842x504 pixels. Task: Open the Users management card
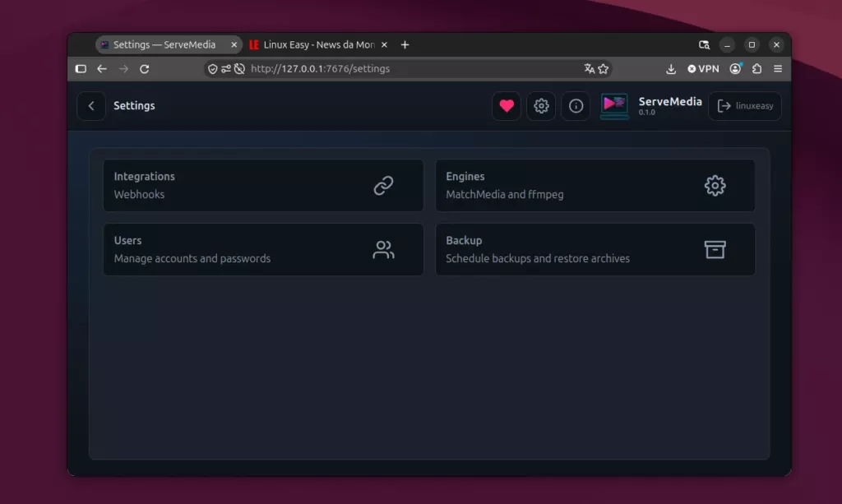click(x=263, y=250)
